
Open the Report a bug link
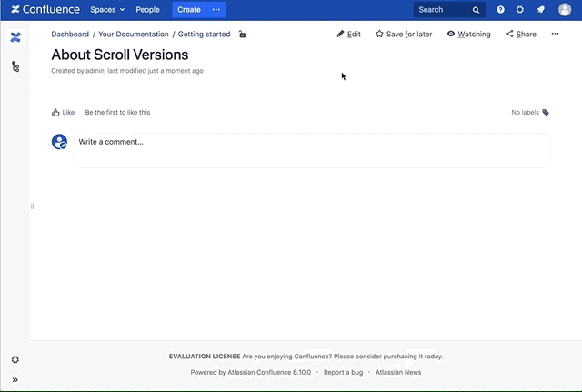click(344, 372)
